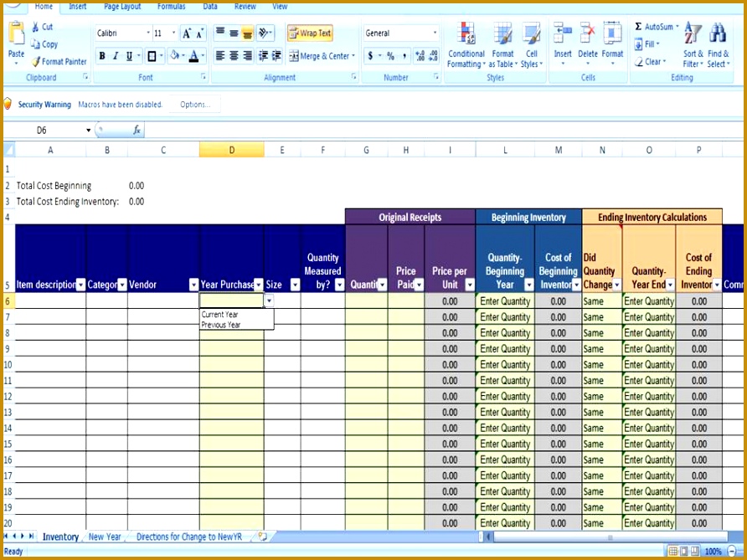Click the Options button in the security warning bar
This screenshot has width=747, height=560.
194,104
